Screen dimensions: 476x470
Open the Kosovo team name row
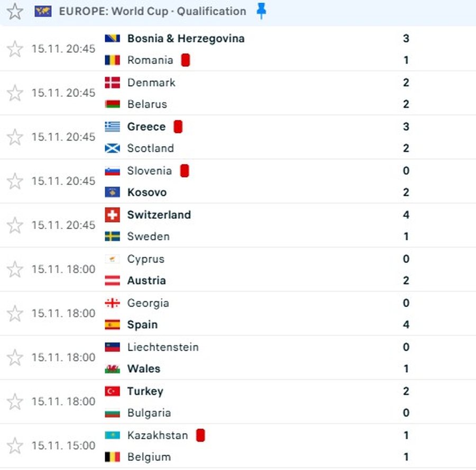[x=147, y=192]
